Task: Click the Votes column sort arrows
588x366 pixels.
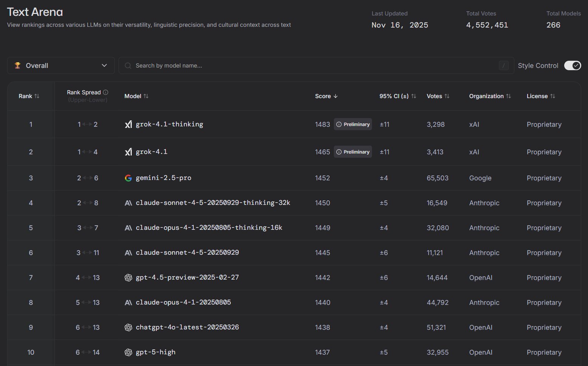Action: coord(447,96)
